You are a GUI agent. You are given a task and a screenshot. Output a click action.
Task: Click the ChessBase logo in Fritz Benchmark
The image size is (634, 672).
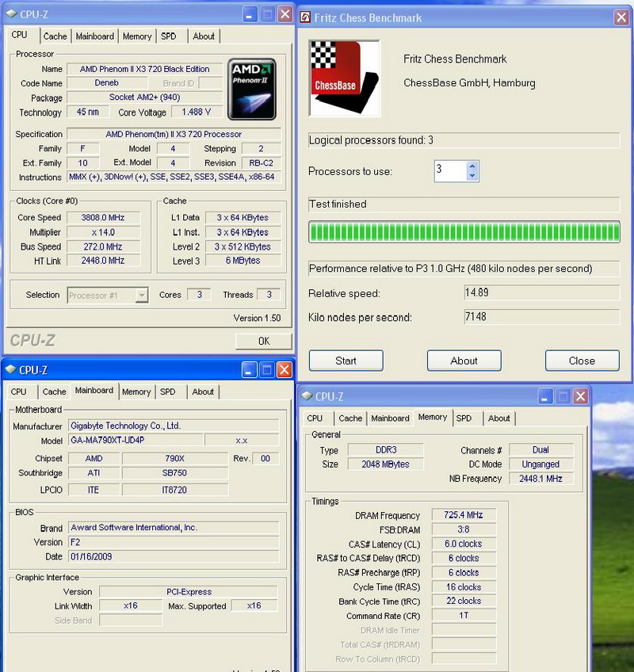[344, 78]
